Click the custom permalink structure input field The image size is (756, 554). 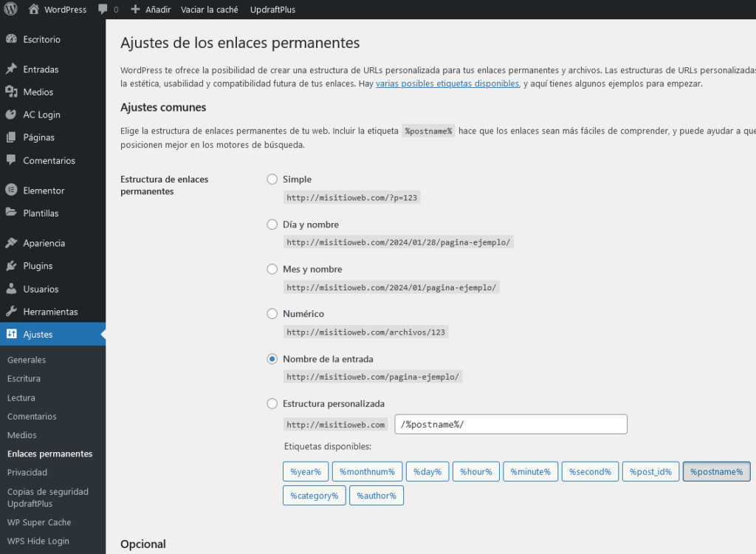tap(511, 424)
